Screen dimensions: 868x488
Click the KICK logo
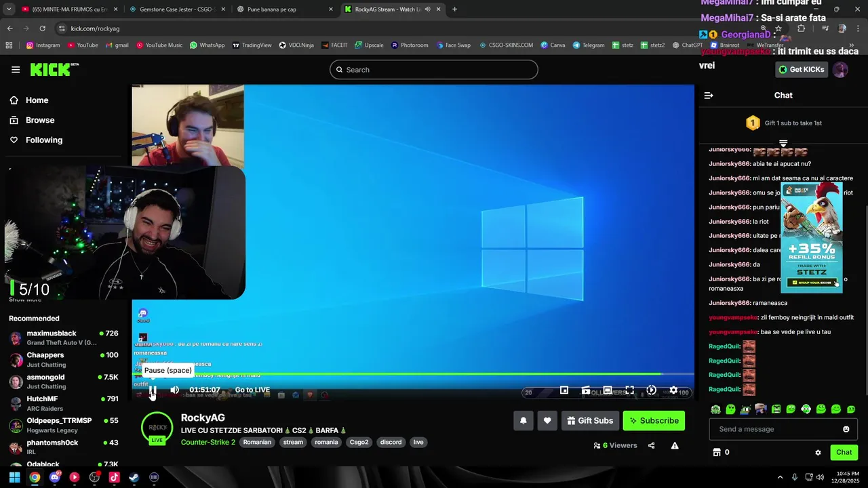54,69
